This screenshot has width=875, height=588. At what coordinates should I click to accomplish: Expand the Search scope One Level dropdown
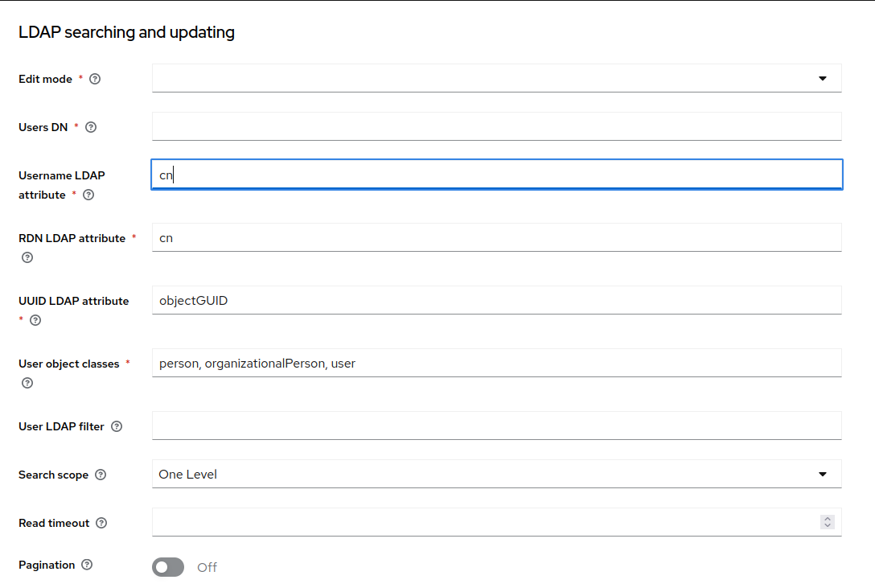click(497, 475)
